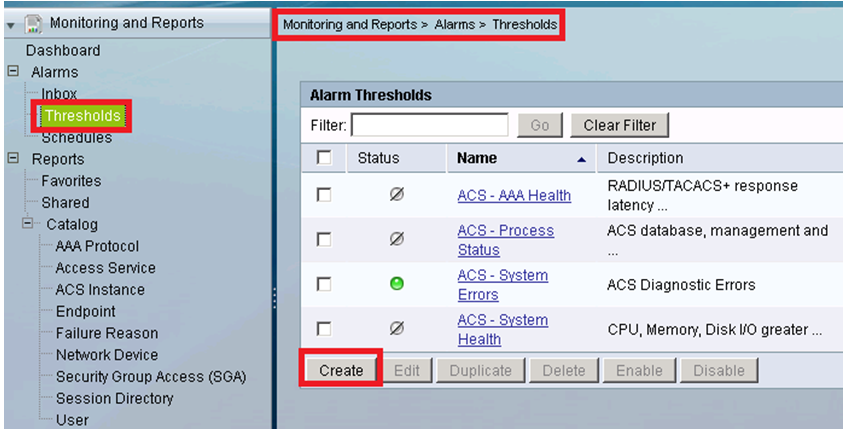848x432 pixels.
Task: Collapse the Reports tree node
Action: (x=14, y=158)
